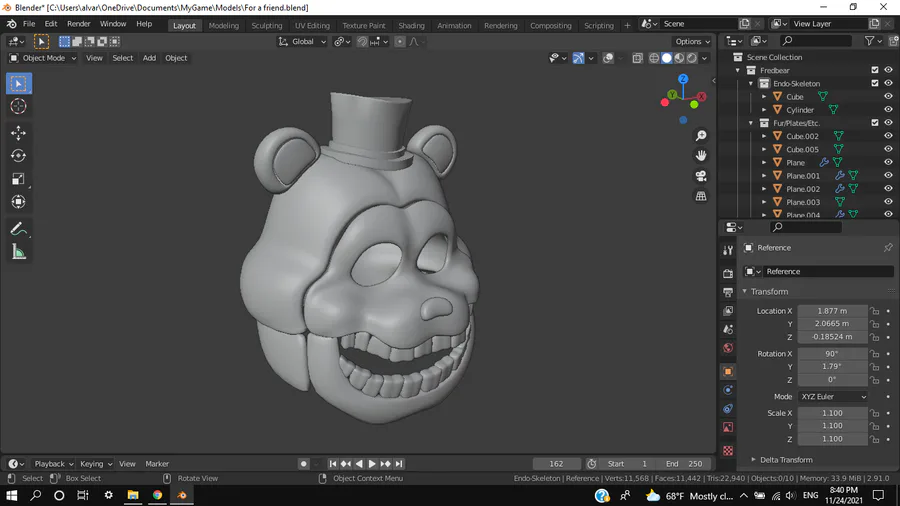This screenshot has height=506, width=900.
Task: Switch to the Modeling workspace tab
Action: point(223,25)
